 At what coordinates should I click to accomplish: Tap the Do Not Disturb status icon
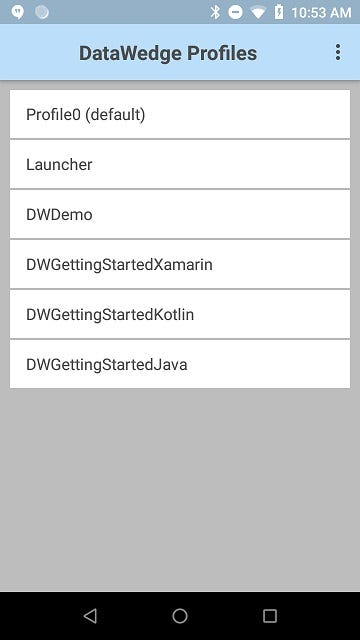coord(235,12)
